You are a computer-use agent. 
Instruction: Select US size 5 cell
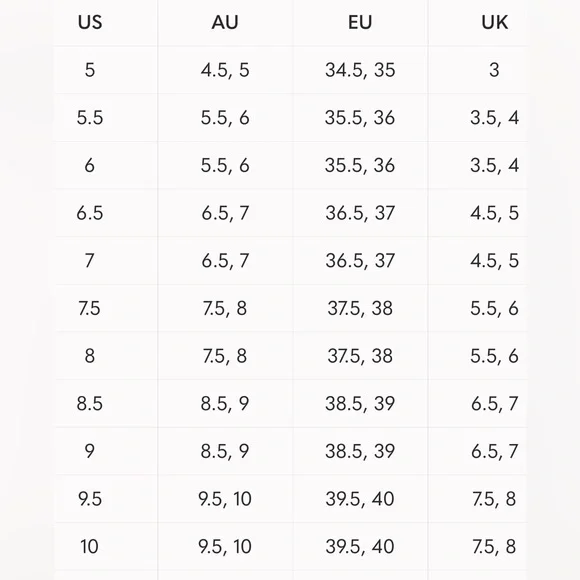(x=90, y=70)
